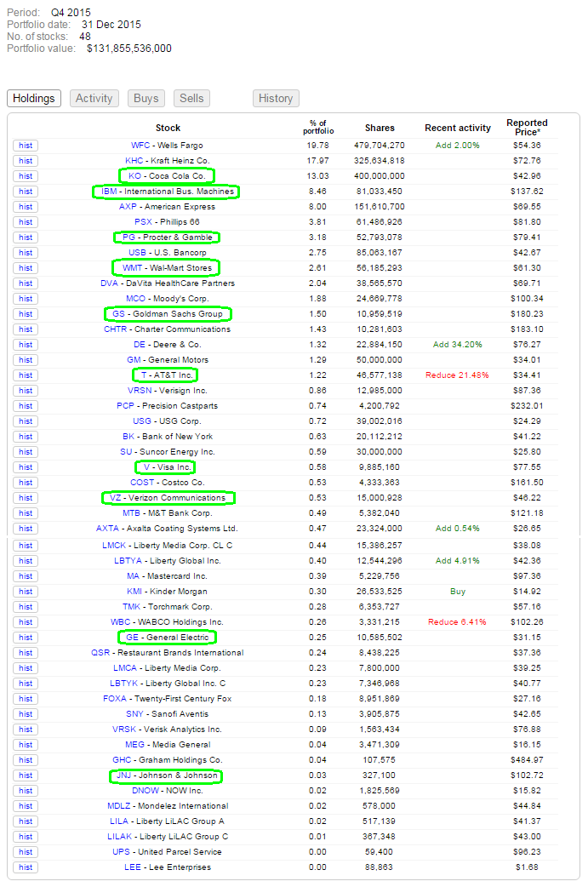Image resolution: width=588 pixels, height=887 pixels.
Task: Open the Buys tab
Action: point(146,99)
